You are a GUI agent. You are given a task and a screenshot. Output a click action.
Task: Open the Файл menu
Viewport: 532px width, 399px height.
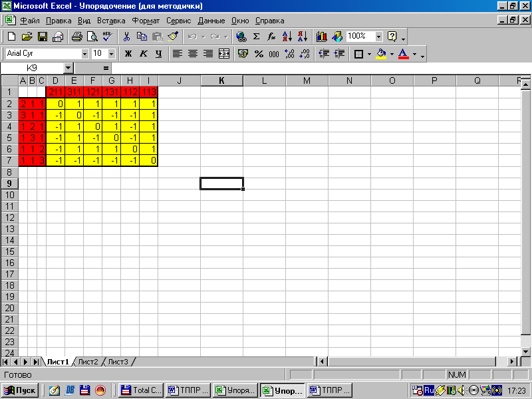[x=30, y=21]
